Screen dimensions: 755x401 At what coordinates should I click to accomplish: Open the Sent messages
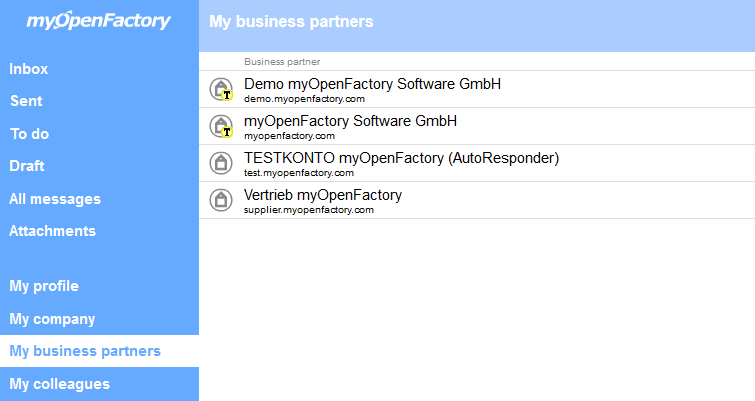pos(26,101)
